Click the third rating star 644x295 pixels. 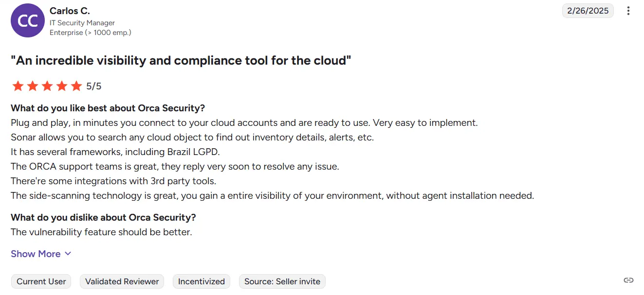coord(47,87)
